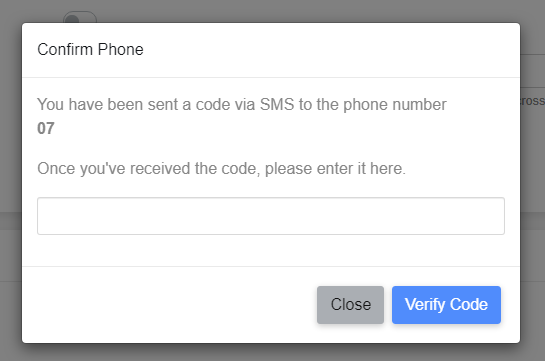Click the "Once you've received the code" instruction
Image resolution: width=545 pixels, height=361 pixels.
coord(221,169)
